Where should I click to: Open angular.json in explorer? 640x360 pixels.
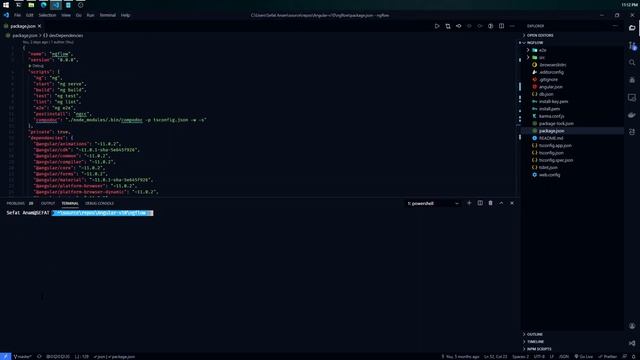[551, 87]
